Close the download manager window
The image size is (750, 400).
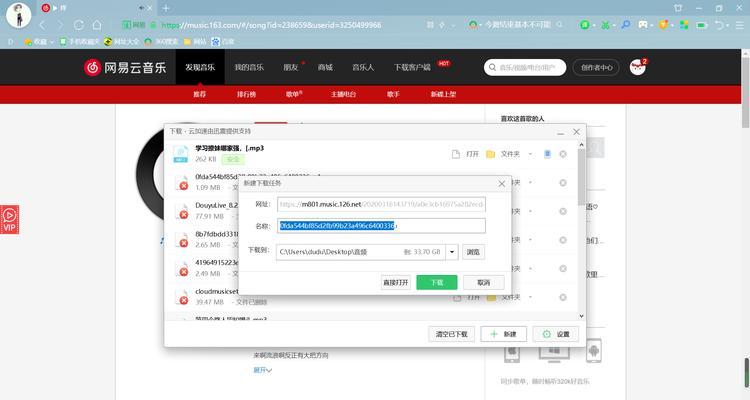[576, 132]
